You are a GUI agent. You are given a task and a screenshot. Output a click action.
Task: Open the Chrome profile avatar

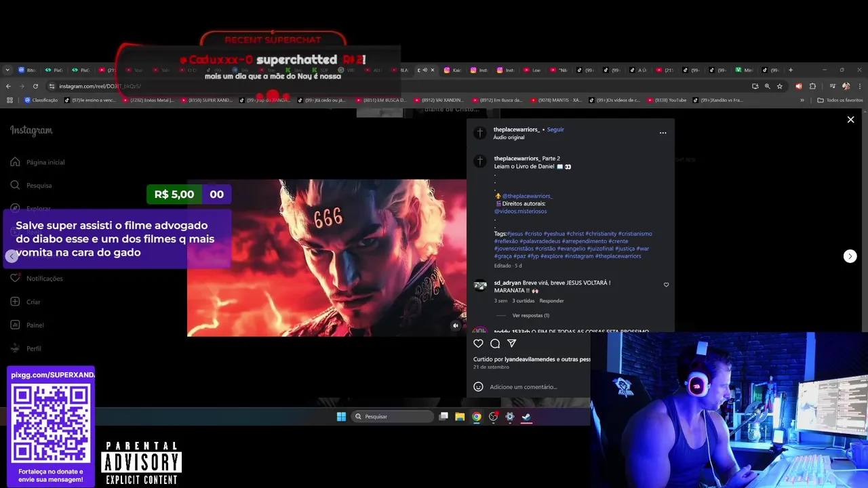coord(846,86)
